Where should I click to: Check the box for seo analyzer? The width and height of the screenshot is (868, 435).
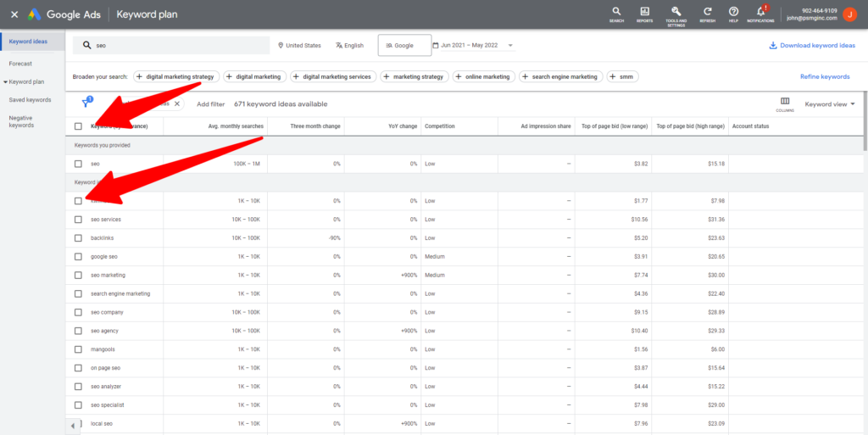click(78, 387)
